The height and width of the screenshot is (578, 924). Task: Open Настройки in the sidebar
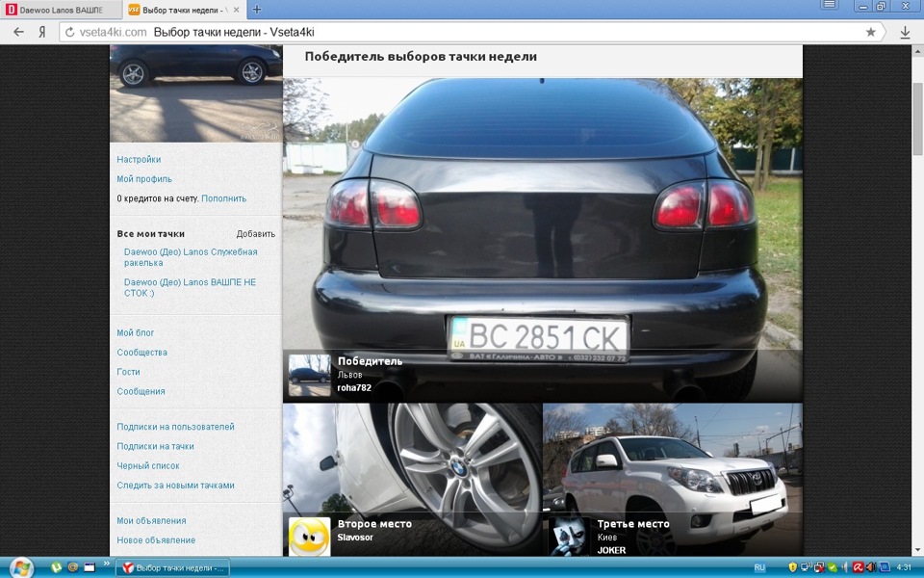point(139,159)
